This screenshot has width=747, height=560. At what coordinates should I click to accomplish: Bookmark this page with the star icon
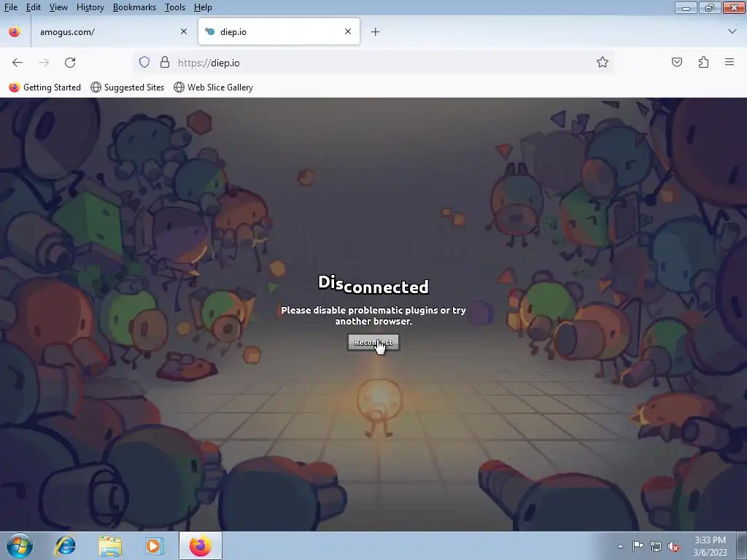click(602, 63)
